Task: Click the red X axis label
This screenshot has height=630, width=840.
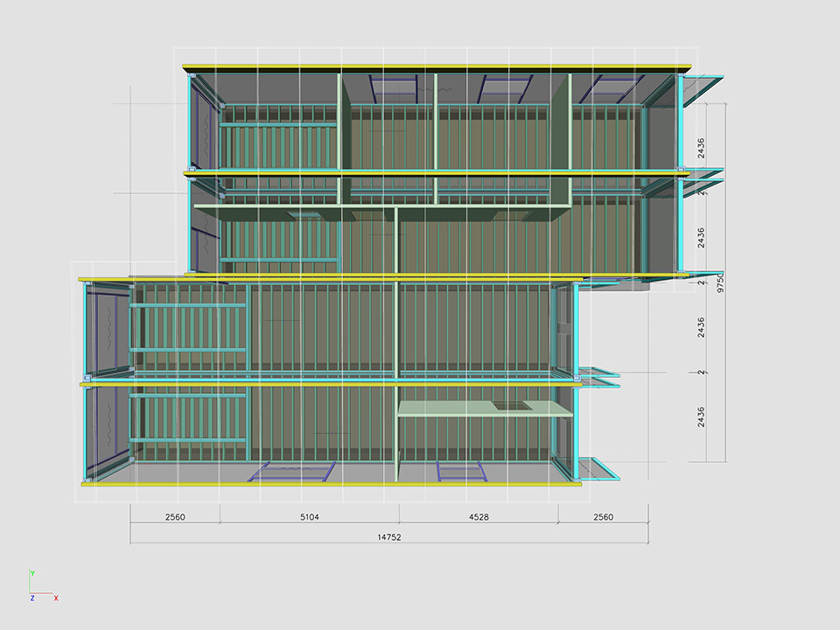Action: (x=56, y=598)
